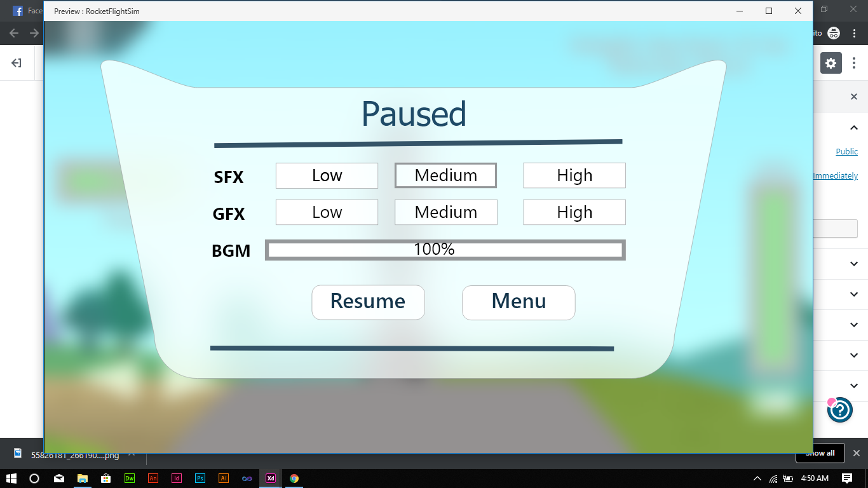
Task: Show hidden system tray icons
Action: click(757, 478)
